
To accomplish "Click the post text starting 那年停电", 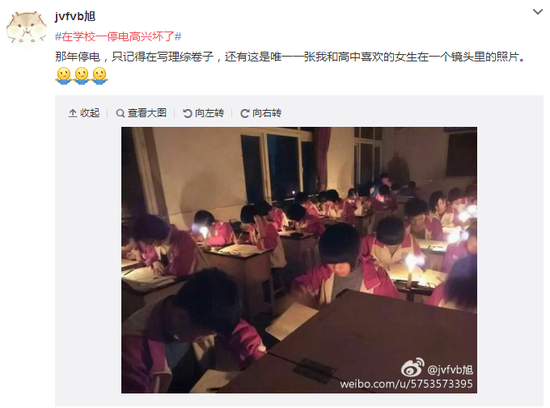I will click(x=290, y=57).
